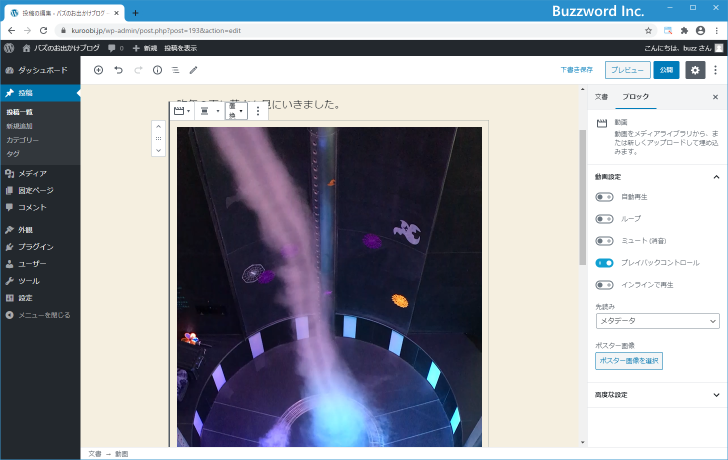
Task: Click the プレビュー button
Action: pos(627,70)
